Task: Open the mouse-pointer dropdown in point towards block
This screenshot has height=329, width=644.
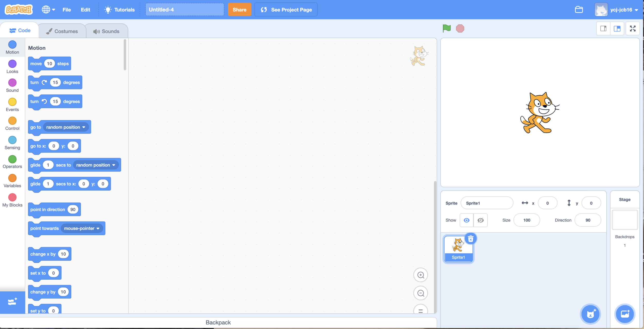Action: coord(82,228)
